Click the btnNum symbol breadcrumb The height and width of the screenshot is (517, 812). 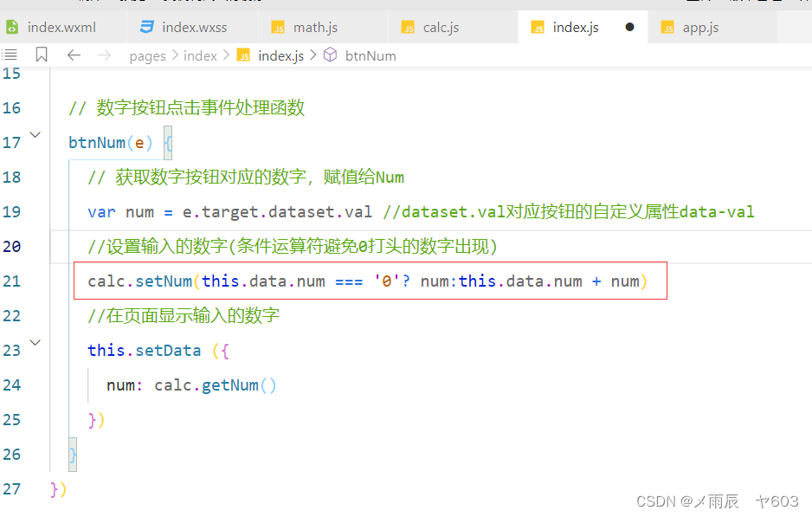(x=371, y=56)
